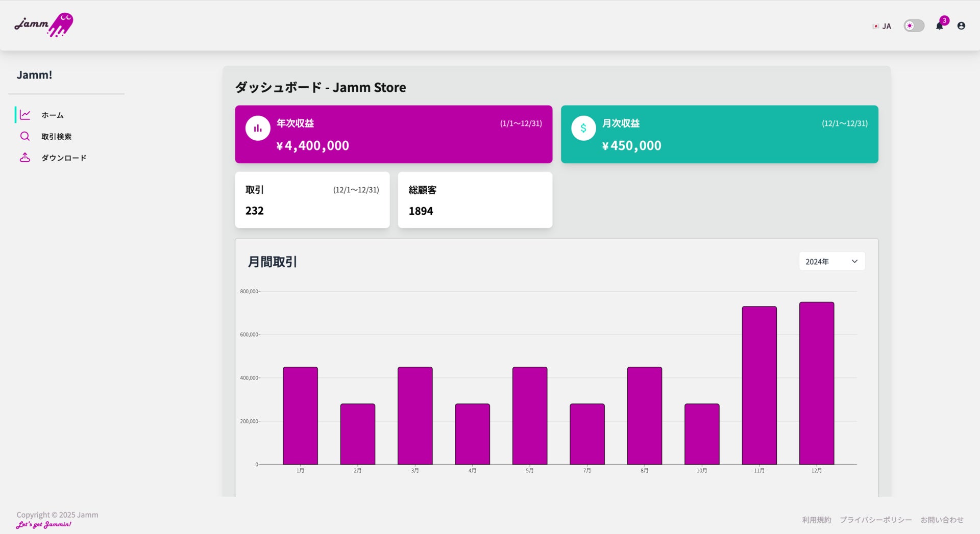Click the 800,000 y-axis label
This screenshot has height=534, width=980.
tap(249, 292)
